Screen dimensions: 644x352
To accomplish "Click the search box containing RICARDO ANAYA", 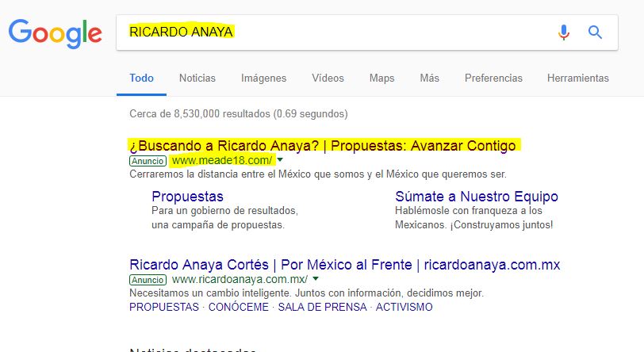I will coord(333,33).
